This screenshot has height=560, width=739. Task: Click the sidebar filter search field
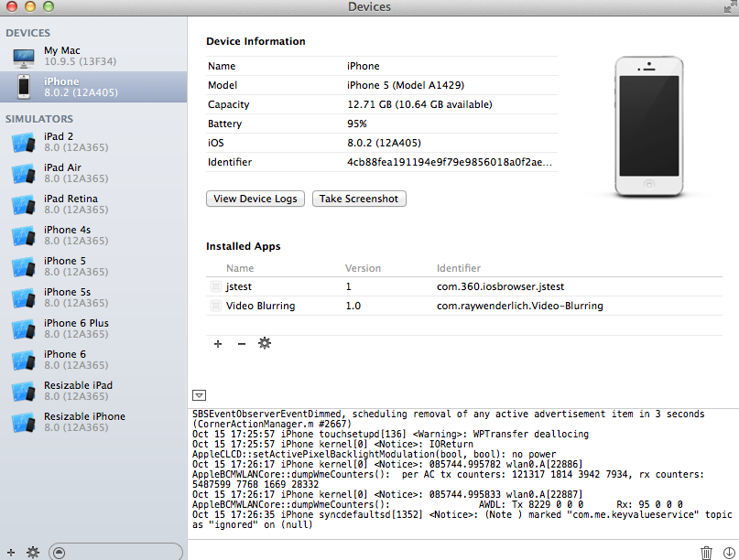116,553
